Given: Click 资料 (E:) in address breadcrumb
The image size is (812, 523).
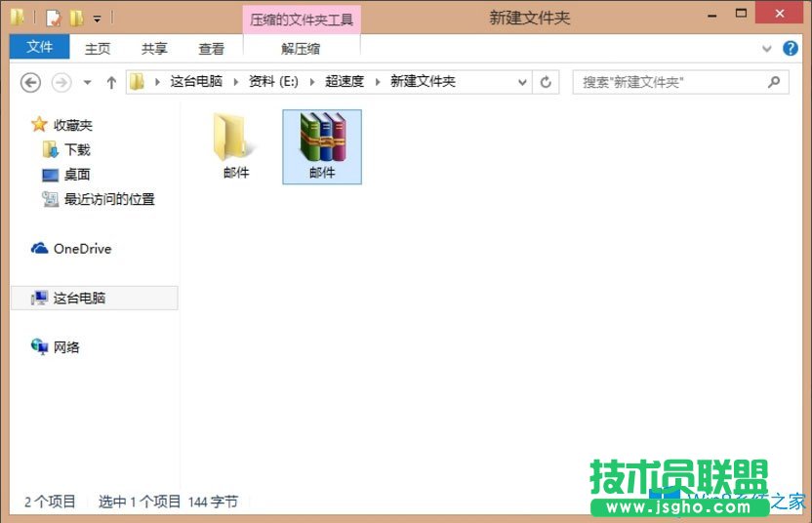Looking at the screenshot, I should [x=273, y=81].
